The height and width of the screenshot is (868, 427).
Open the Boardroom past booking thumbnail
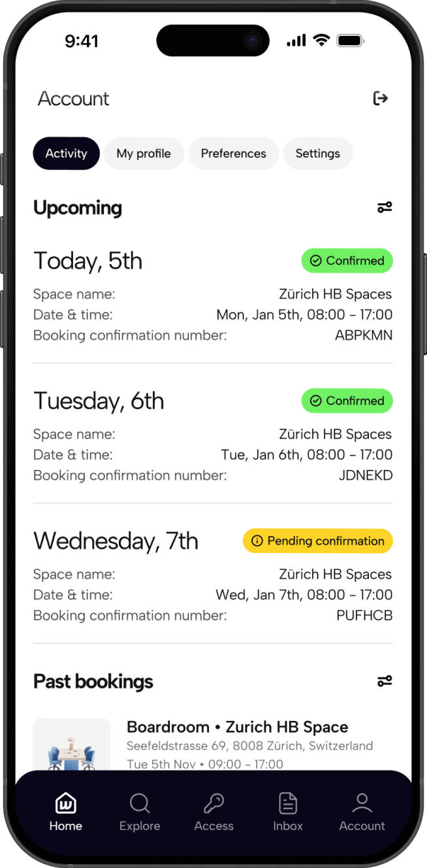tap(72, 745)
